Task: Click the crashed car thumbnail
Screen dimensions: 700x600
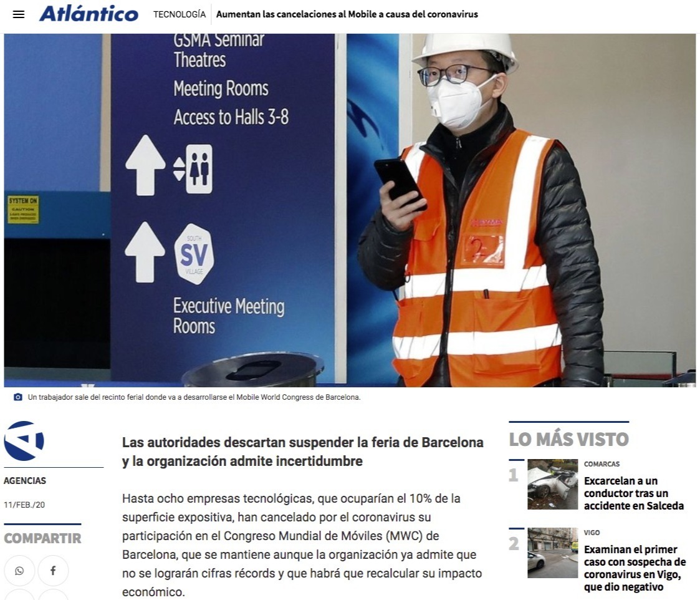Action: pyautogui.click(x=552, y=485)
